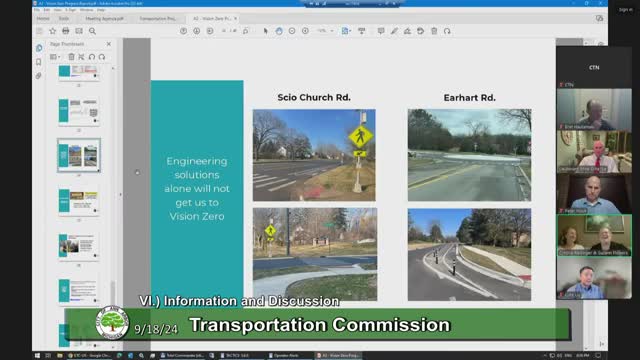Screen dimensions: 640x360
Task: Click the rotate clockwise icon in main toolbar
Action: point(447,31)
